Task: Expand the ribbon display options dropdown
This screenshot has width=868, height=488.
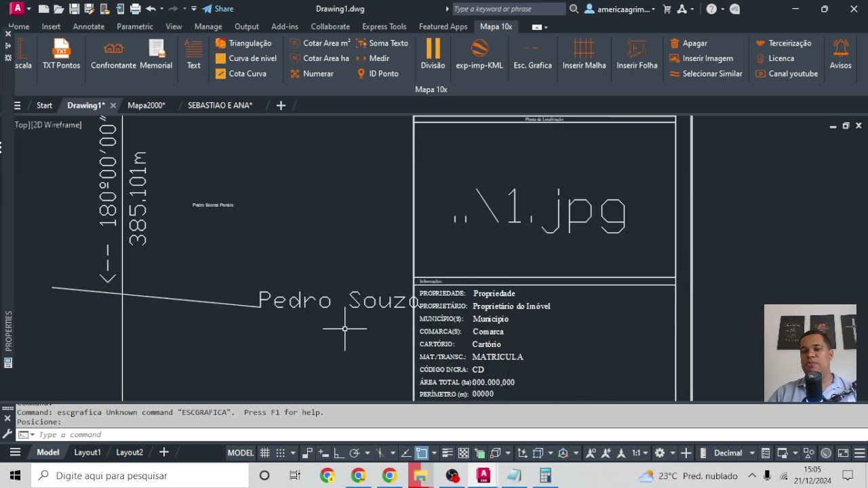Action: pos(546,27)
